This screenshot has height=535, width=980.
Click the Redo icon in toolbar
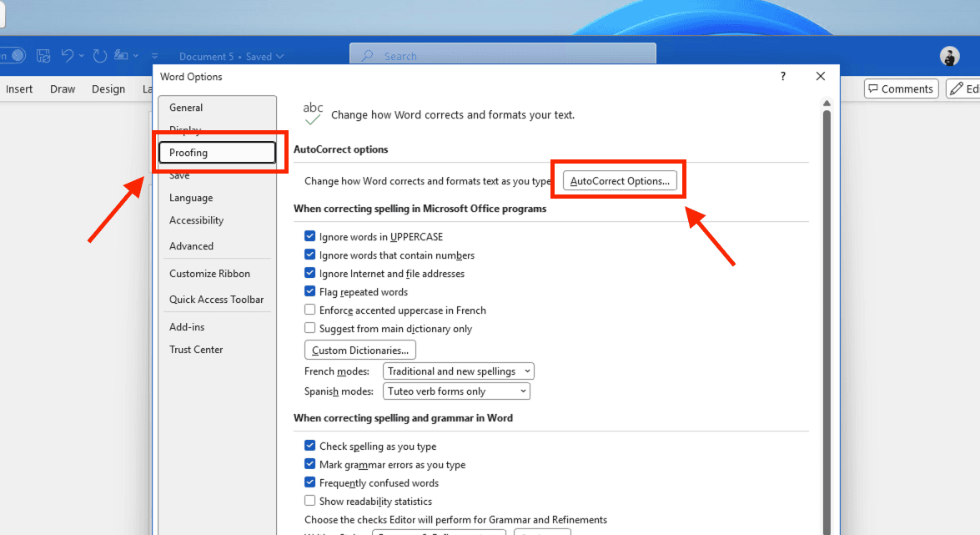point(100,56)
